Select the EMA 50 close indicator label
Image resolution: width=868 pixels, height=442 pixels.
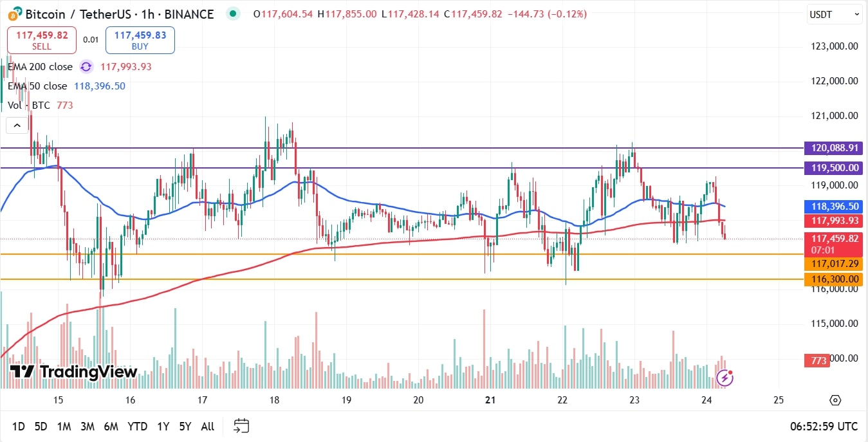click(37, 86)
